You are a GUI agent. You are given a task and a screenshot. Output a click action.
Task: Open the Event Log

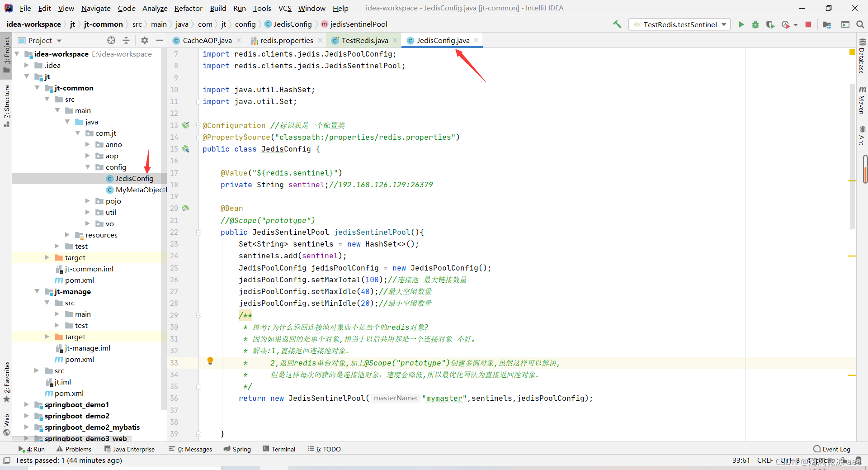coord(832,449)
